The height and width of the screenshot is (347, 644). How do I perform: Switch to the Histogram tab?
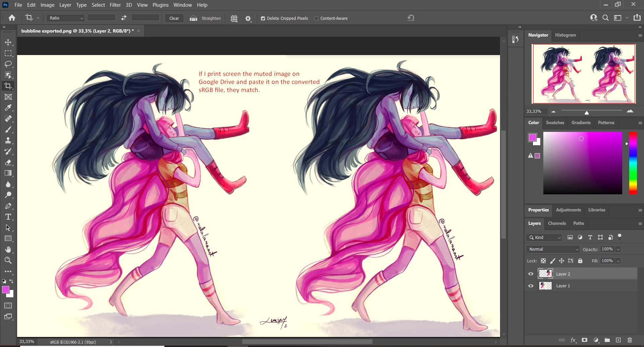pyautogui.click(x=565, y=35)
